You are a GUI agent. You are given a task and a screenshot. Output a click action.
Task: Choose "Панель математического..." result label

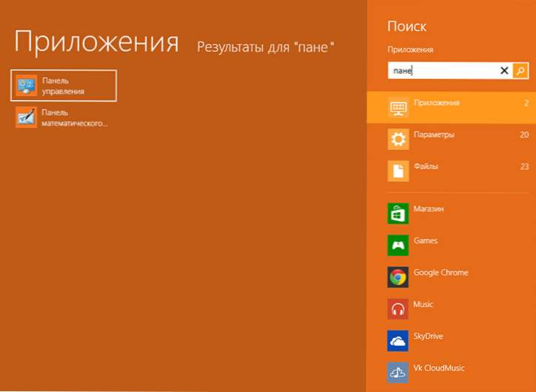click(75, 118)
